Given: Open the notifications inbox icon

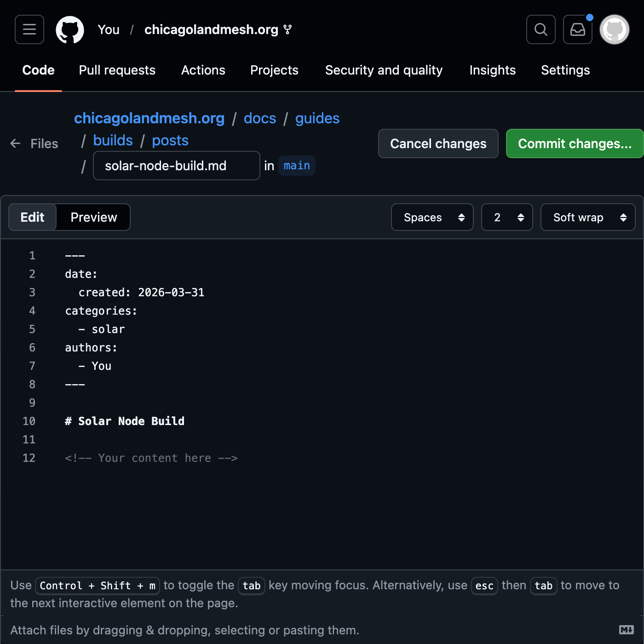Looking at the screenshot, I should click(x=577, y=29).
